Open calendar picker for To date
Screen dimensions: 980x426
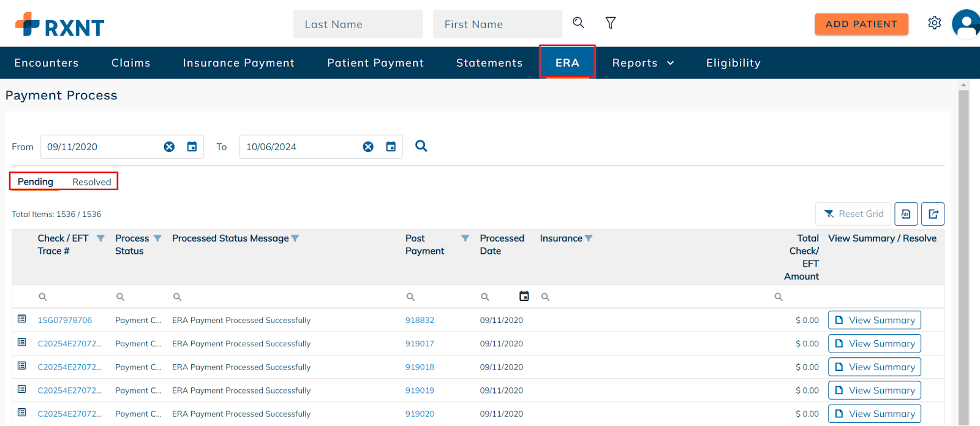(391, 147)
